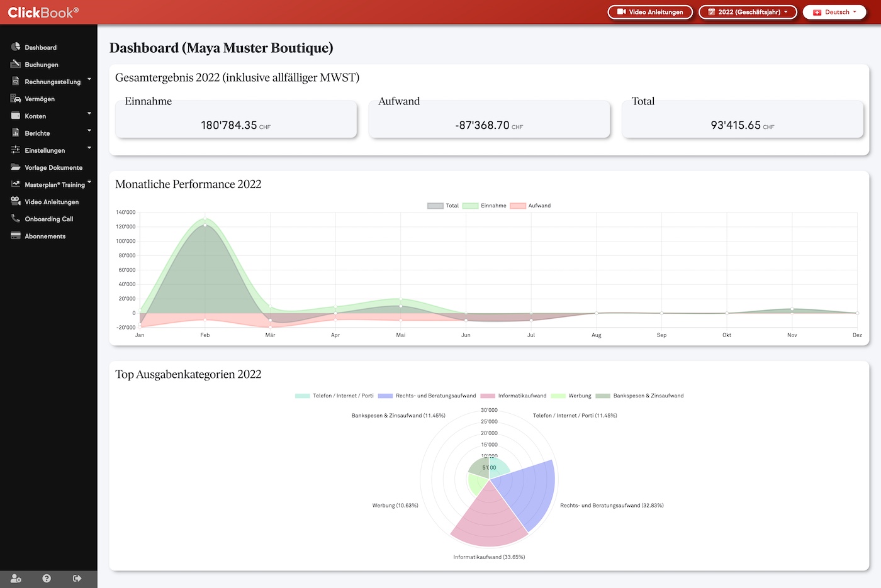This screenshot has height=588, width=881.
Task: Click the Video Anleitungen sidebar icon
Action: tap(16, 201)
